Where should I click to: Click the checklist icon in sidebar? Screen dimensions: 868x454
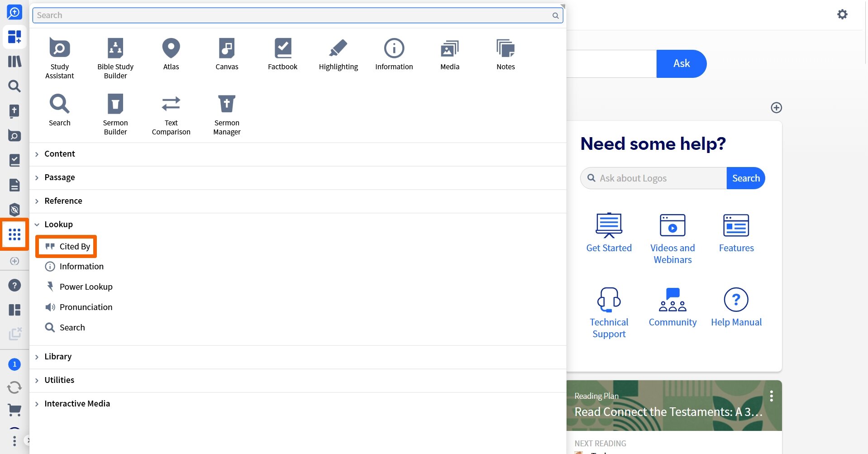click(14, 160)
